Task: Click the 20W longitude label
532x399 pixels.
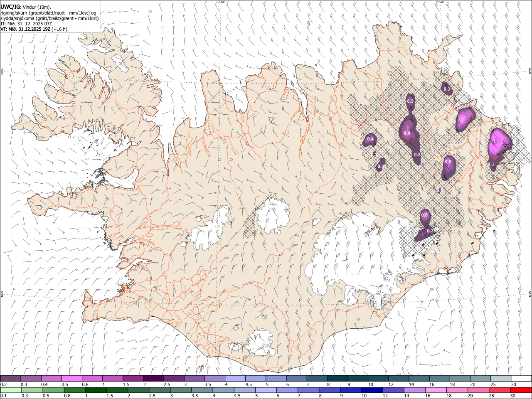Action: click(221, 2)
